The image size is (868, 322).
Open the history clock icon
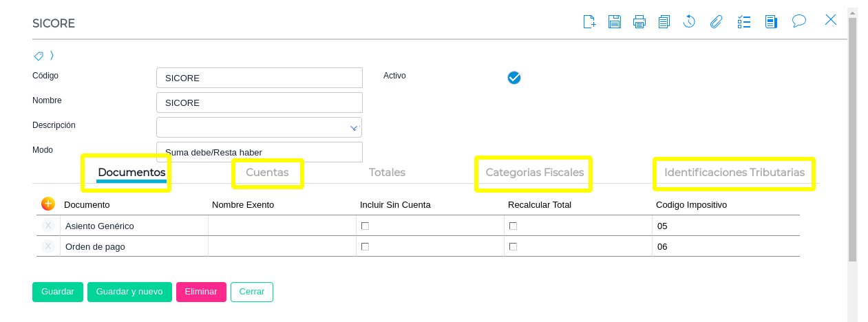pyautogui.click(x=689, y=21)
